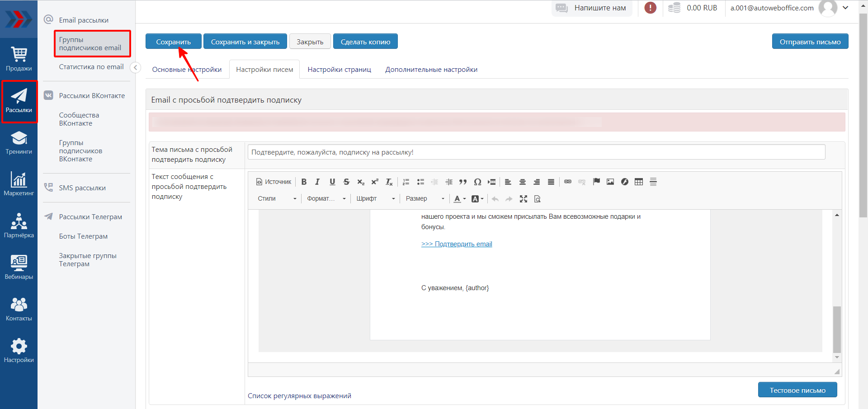Insert a table into the message
The height and width of the screenshot is (409, 868).
638,182
